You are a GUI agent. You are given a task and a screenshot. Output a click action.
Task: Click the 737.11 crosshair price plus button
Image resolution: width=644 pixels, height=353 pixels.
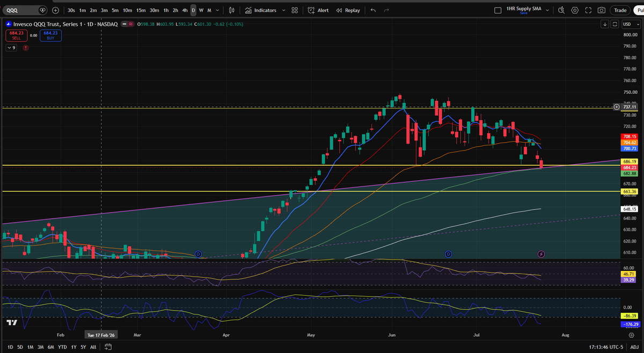click(617, 107)
